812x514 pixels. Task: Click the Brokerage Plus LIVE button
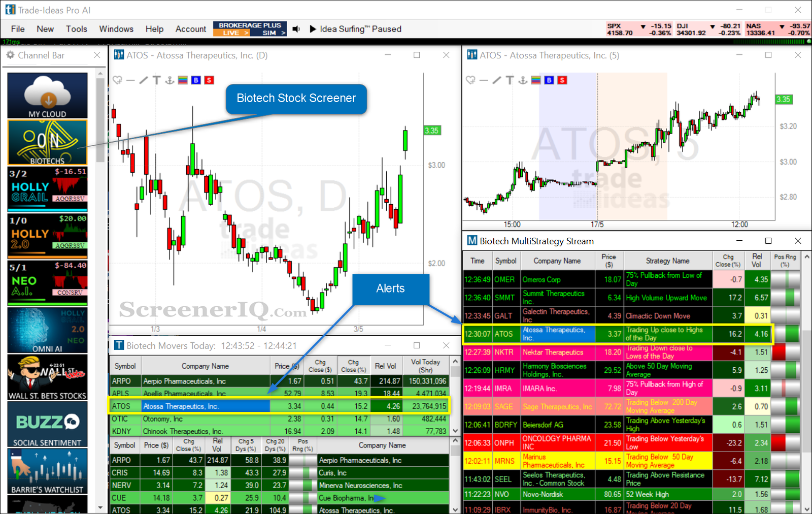[x=232, y=33]
